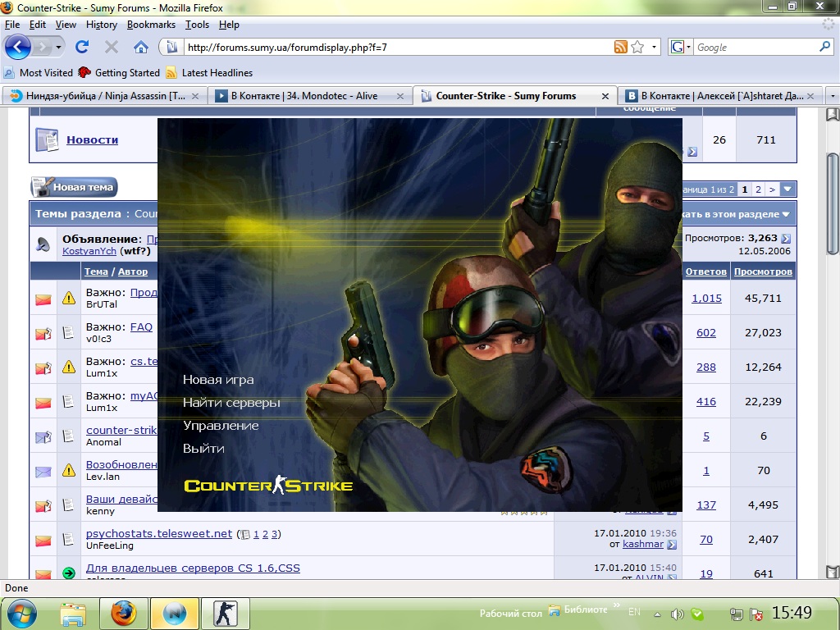840x630 pixels.
Task: Open the psychostats.telesweet.net thread link
Action: (159, 533)
